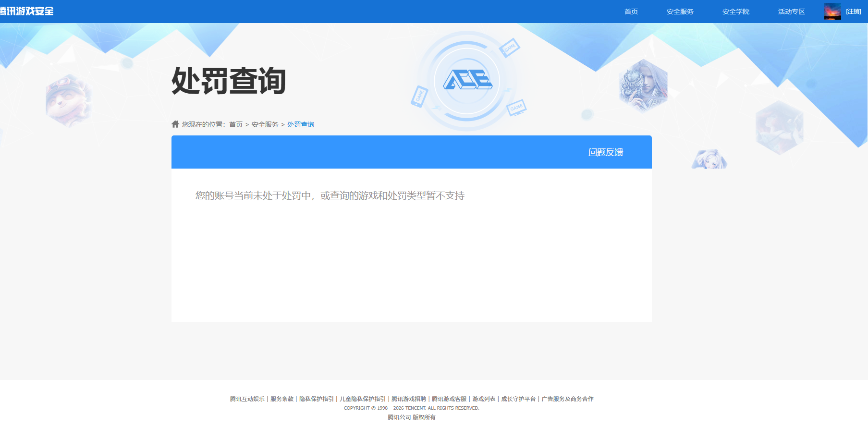Go to 首页 in the breadcrumb
The width and height of the screenshot is (868, 426).
pyautogui.click(x=236, y=124)
